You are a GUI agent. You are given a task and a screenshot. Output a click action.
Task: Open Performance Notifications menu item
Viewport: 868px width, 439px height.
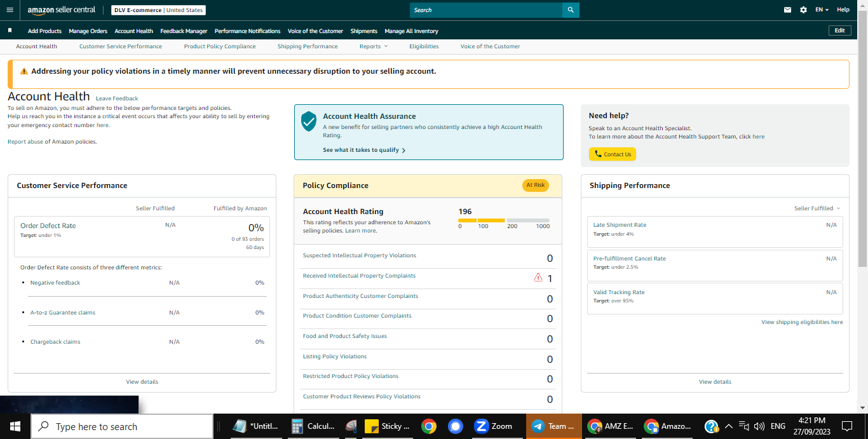click(x=247, y=31)
